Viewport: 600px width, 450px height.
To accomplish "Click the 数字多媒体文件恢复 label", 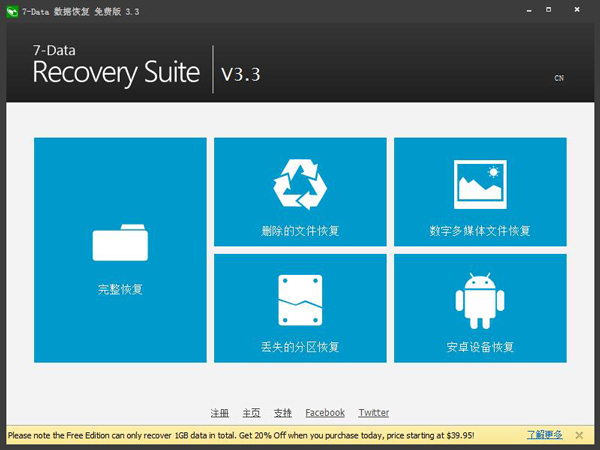I will (480, 231).
